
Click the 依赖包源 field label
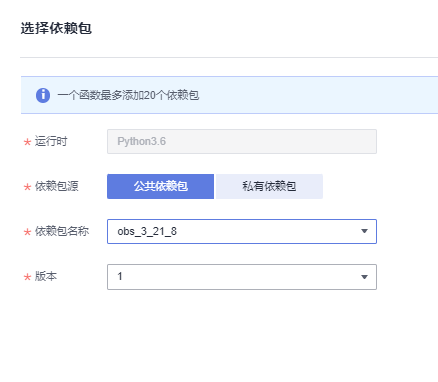coord(57,186)
